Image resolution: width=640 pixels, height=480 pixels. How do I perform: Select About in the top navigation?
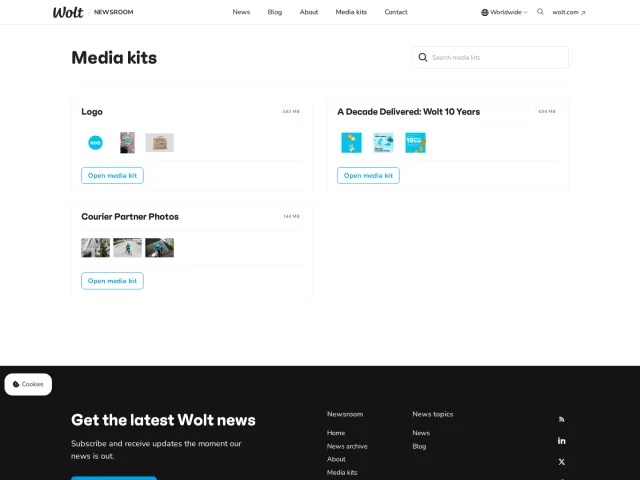pyautogui.click(x=309, y=12)
